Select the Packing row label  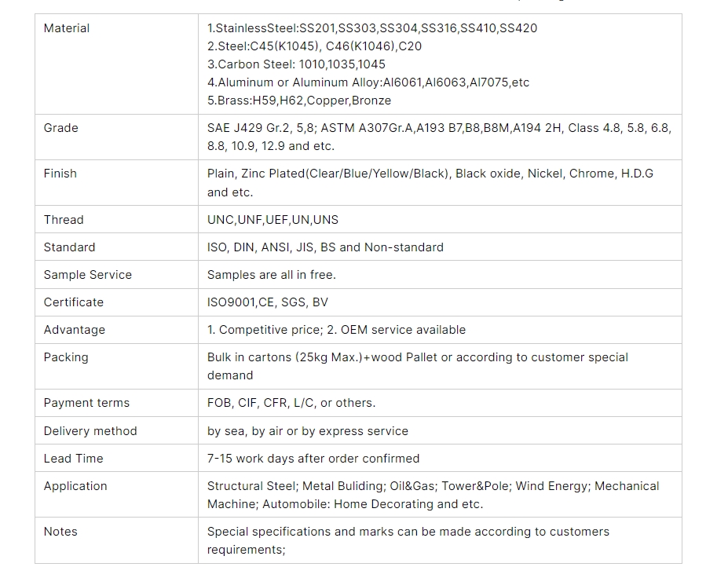pos(66,357)
